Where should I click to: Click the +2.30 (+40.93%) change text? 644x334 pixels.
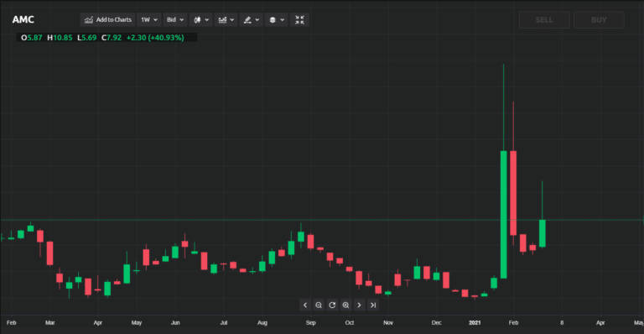point(155,38)
